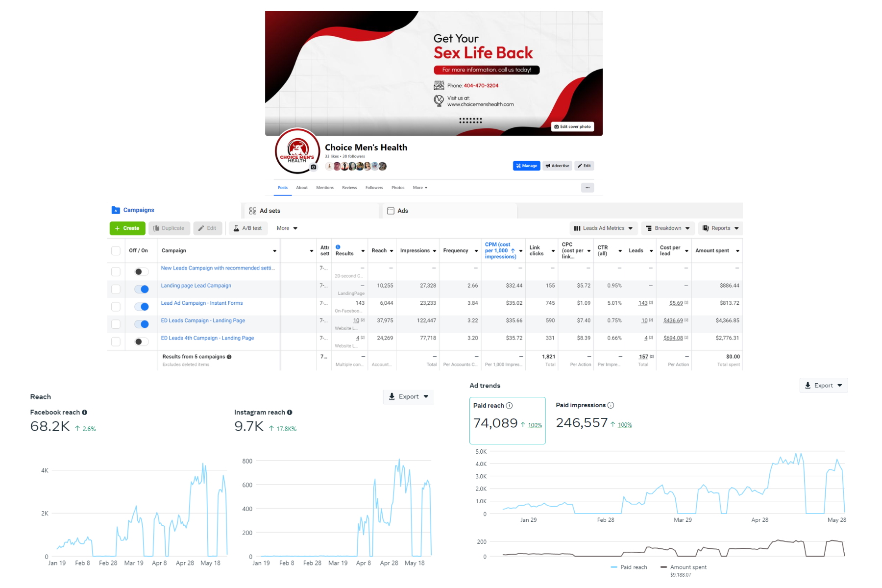This screenshot has height=588, width=882.
Task: Click the Paid impressions info icon
Action: 611,405
